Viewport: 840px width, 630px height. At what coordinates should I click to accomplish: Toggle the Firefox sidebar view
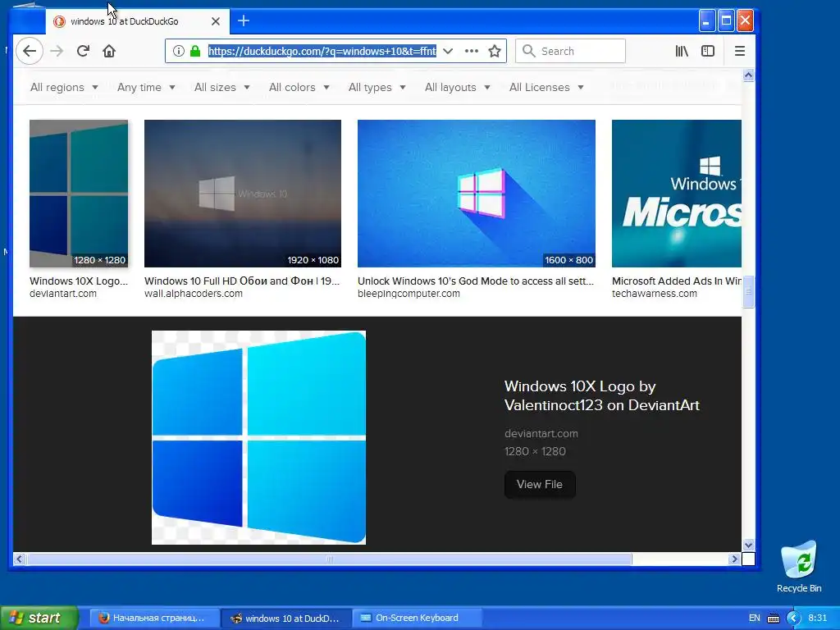pos(708,51)
